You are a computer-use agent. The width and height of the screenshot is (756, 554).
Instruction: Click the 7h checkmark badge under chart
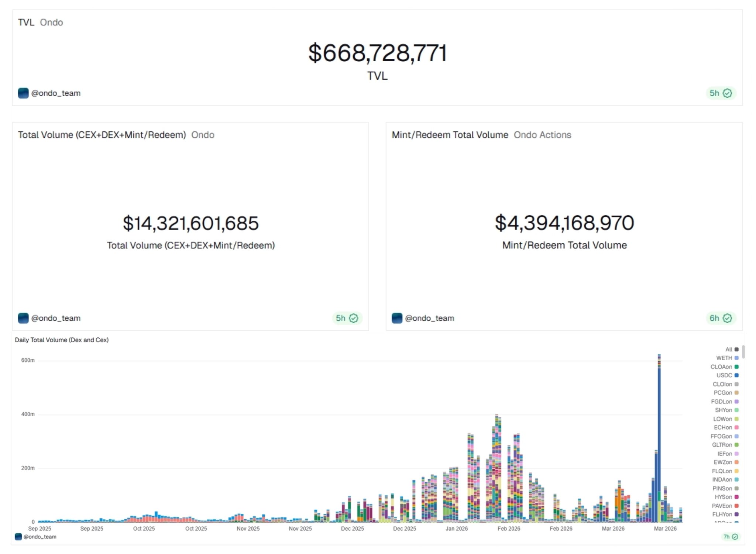click(x=735, y=537)
